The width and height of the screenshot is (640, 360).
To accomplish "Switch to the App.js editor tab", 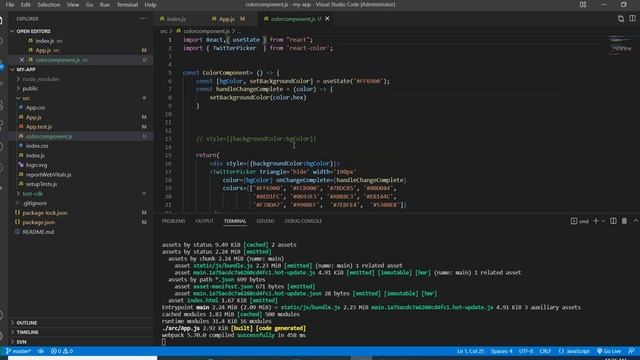I will 227,19.
